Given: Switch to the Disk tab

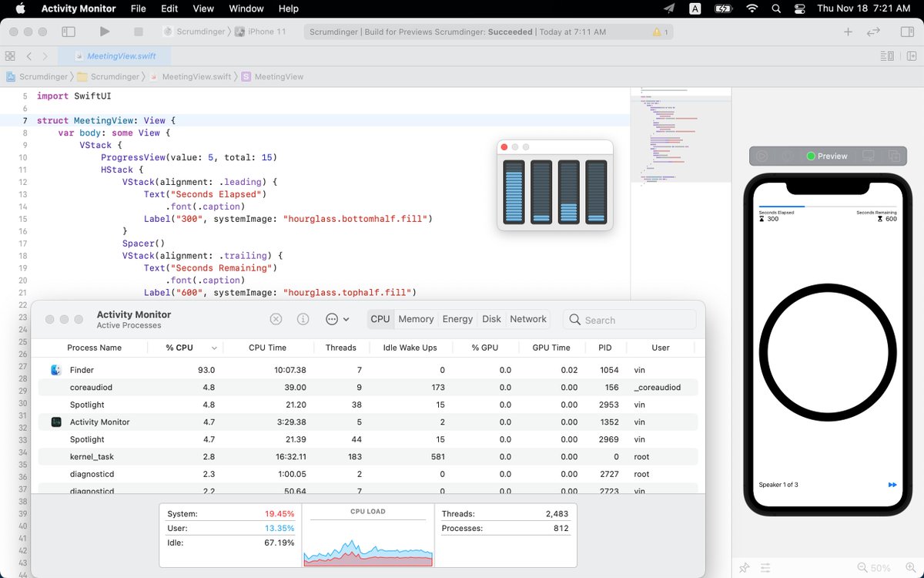Looking at the screenshot, I should pyautogui.click(x=491, y=319).
